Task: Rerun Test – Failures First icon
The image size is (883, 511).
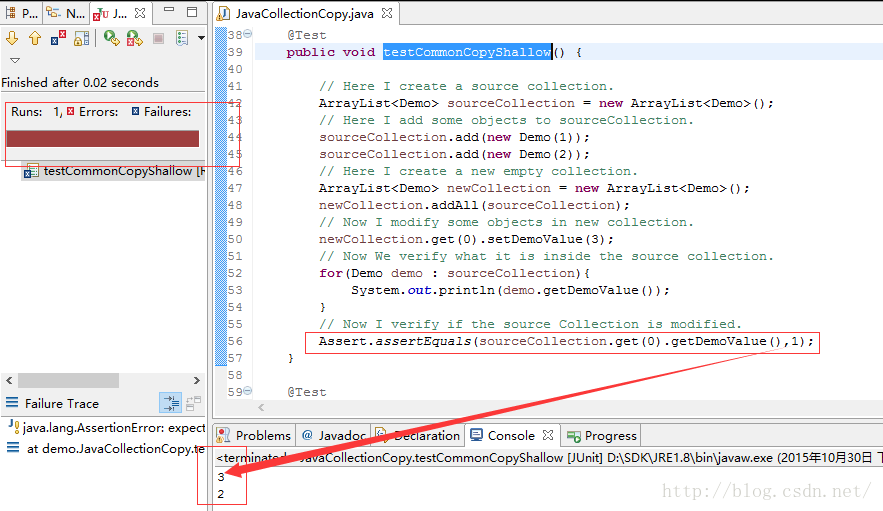Action: click(x=135, y=38)
